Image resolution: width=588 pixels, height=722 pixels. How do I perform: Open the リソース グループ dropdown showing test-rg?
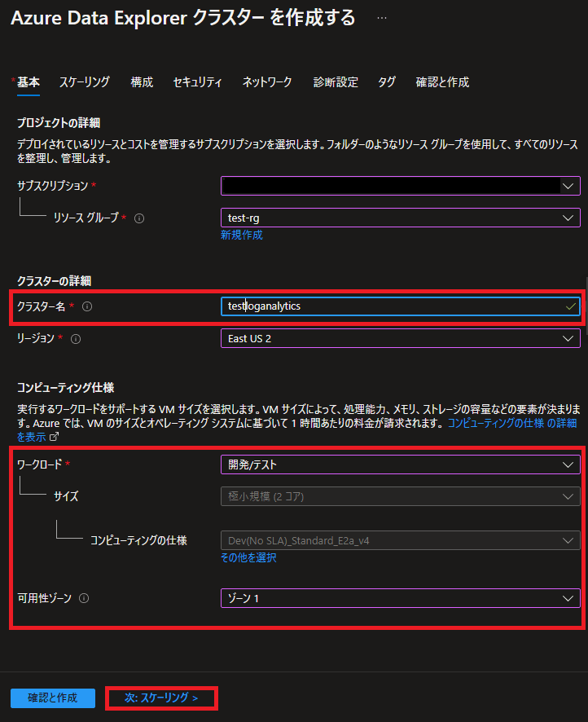(401, 218)
